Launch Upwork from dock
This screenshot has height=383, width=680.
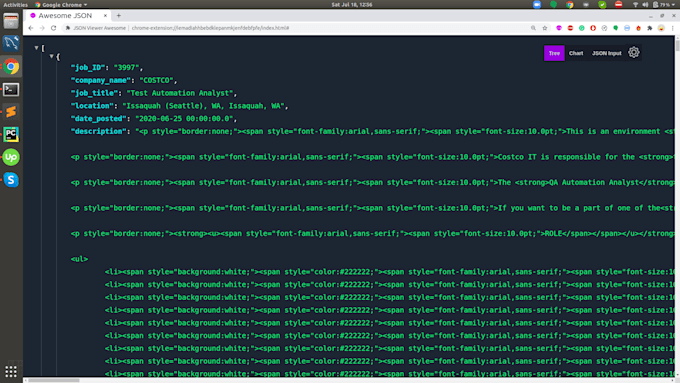[11, 157]
